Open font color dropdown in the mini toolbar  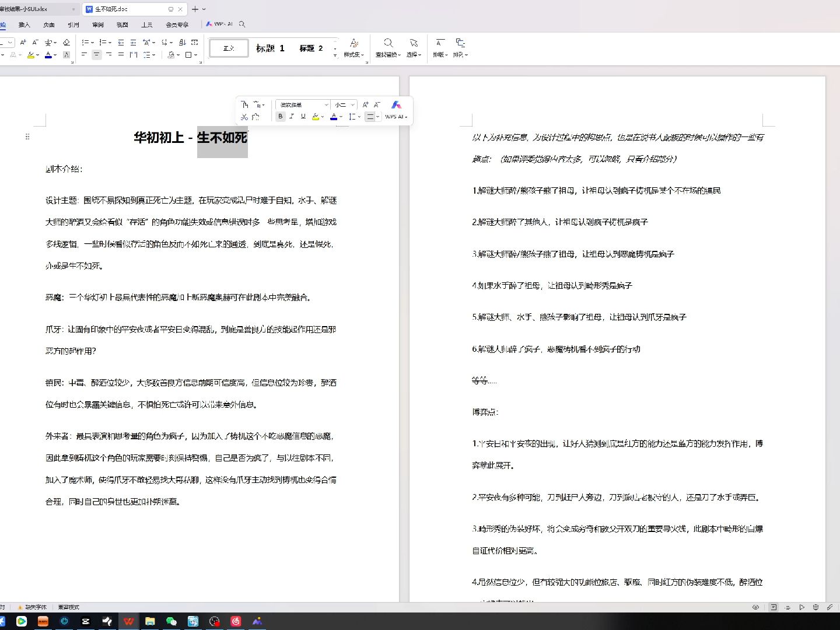[341, 117]
